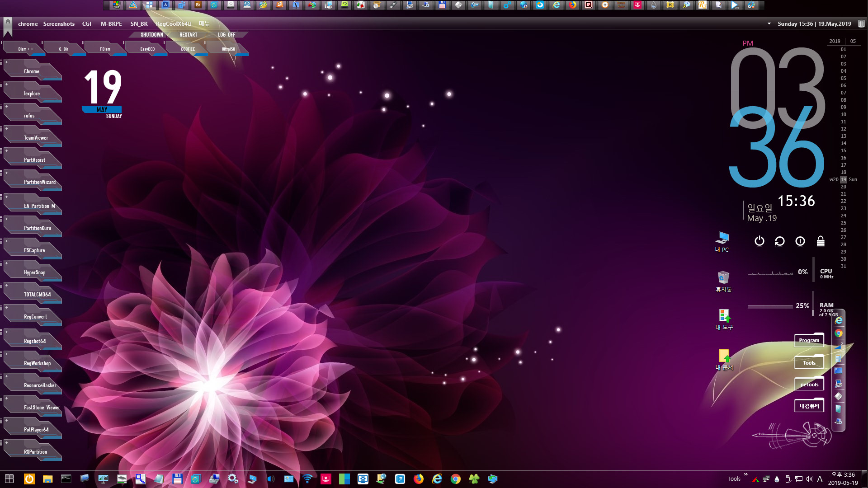Click the home icon on the top bar
868x488 pixels.
[x=8, y=22]
